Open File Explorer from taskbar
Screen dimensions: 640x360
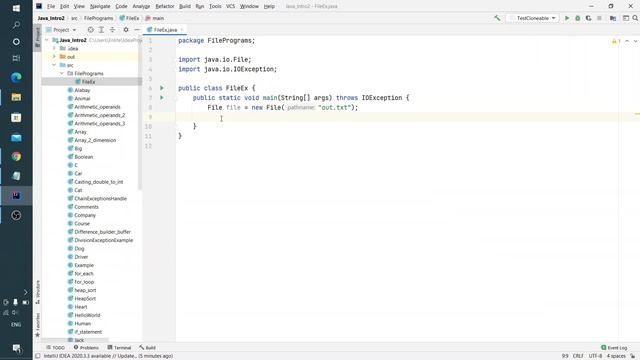(16, 97)
